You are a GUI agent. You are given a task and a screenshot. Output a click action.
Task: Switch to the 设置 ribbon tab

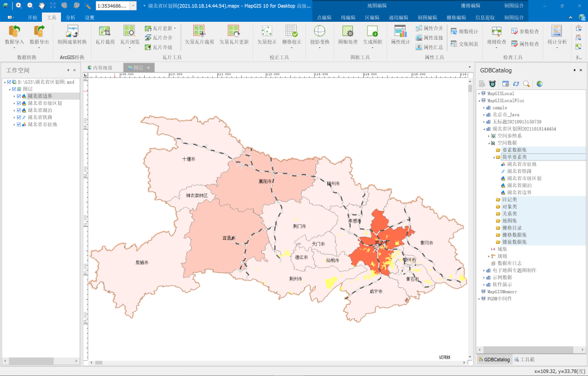[x=90, y=17]
